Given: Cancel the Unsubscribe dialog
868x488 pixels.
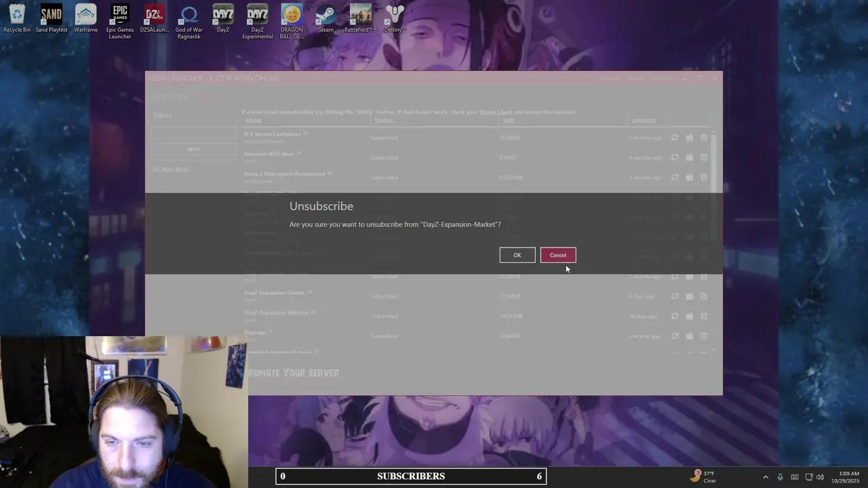Looking at the screenshot, I should tap(557, 255).
